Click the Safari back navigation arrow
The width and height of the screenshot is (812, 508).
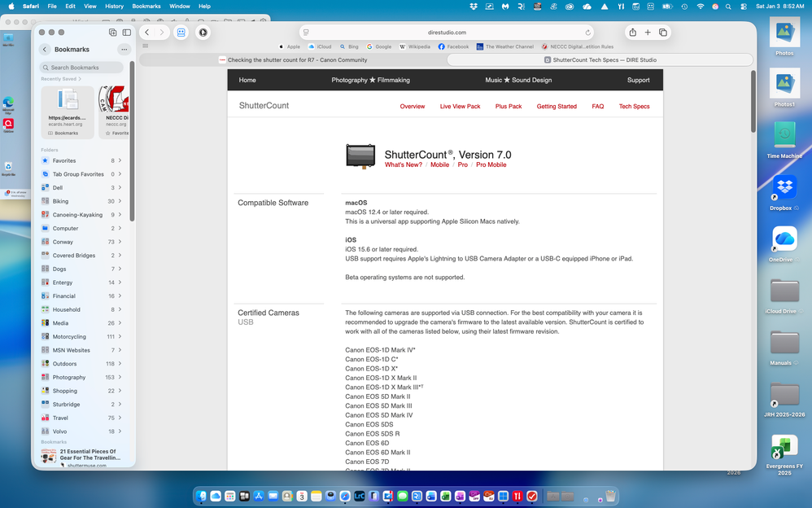pyautogui.click(x=147, y=33)
